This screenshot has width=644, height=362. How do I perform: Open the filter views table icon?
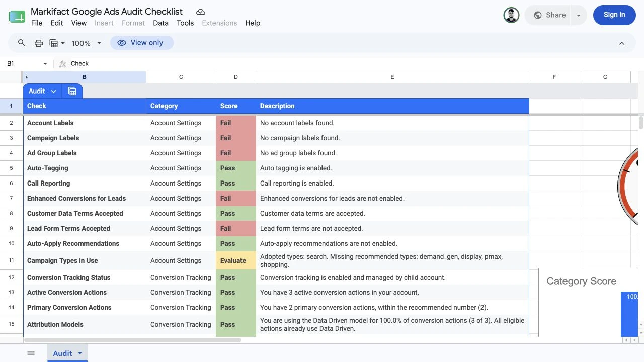(54, 43)
